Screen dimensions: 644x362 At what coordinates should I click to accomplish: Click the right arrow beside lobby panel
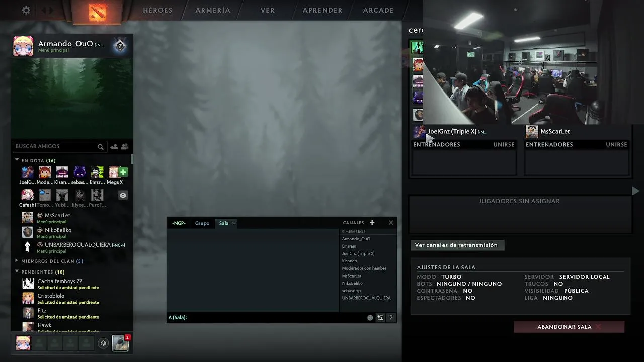(635, 191)
